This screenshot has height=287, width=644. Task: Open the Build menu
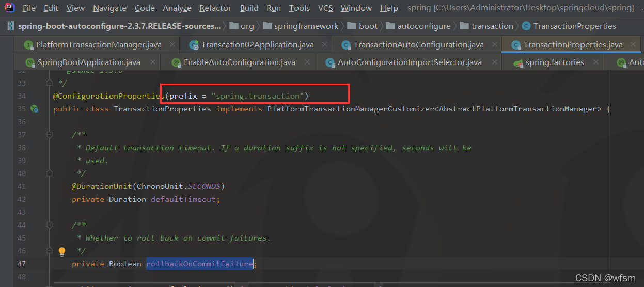(x=249, y=8)
